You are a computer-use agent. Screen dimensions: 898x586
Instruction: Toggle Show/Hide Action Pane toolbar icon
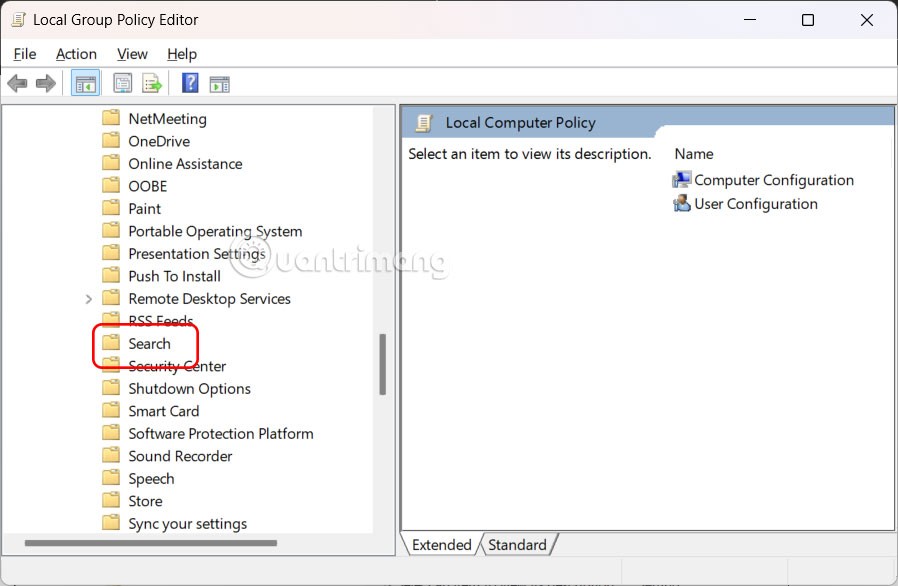point(219,84)
